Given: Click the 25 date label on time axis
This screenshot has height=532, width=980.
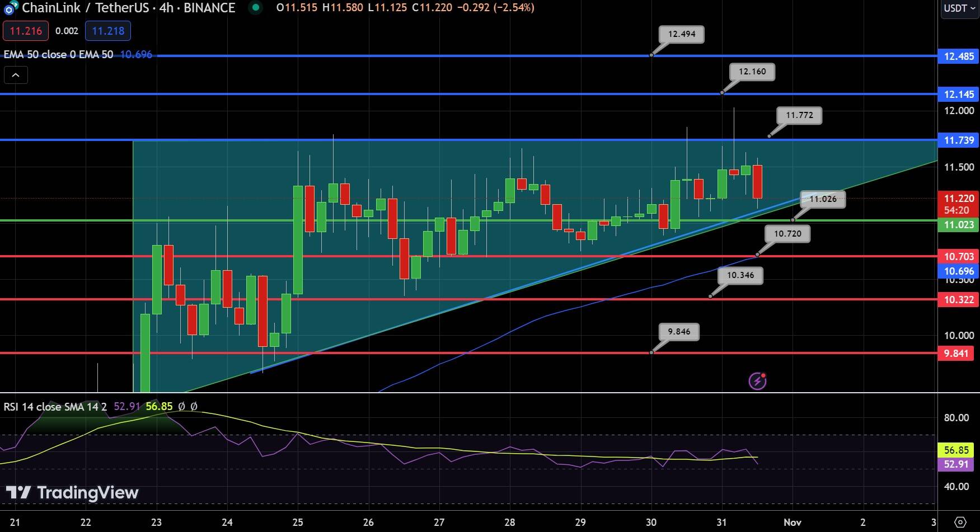Looking at the screenshot, I should point(297,522).
